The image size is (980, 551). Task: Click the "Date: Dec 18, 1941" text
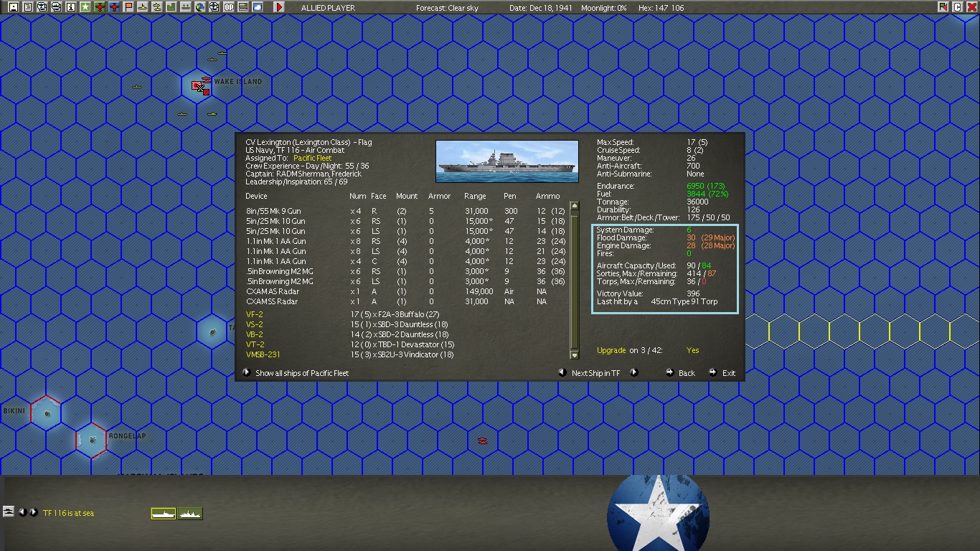pos(542,8)
